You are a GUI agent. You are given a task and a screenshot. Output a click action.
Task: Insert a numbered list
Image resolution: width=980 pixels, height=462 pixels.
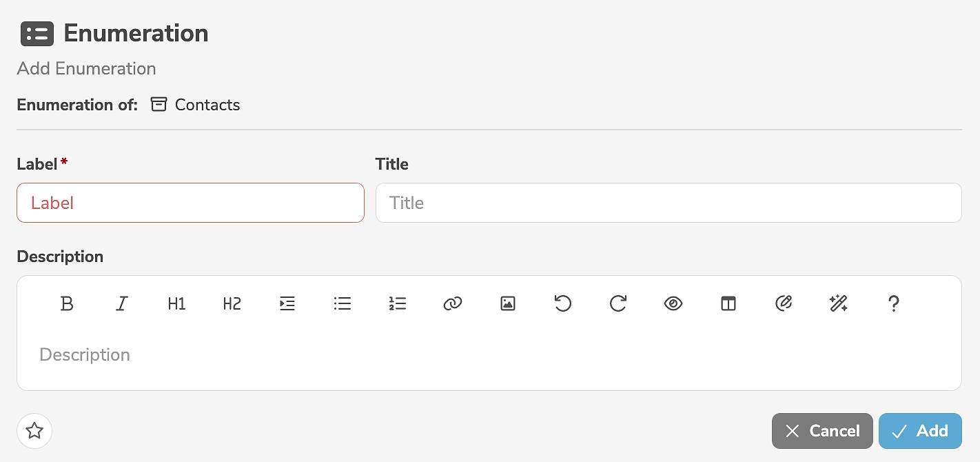pos(398,303)
